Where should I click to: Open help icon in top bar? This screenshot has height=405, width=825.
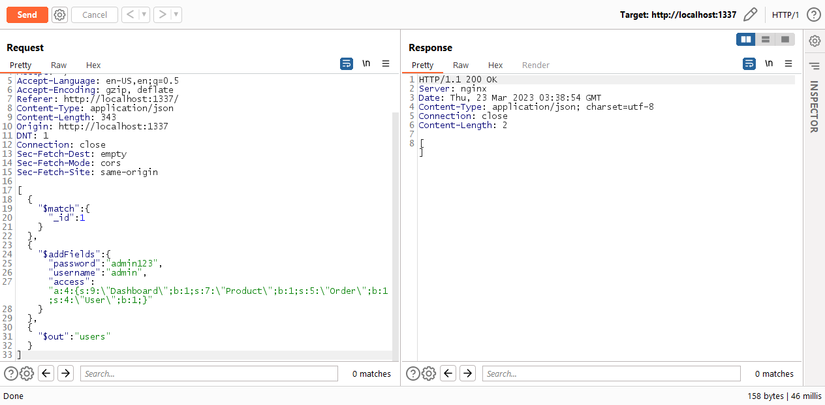813,15
